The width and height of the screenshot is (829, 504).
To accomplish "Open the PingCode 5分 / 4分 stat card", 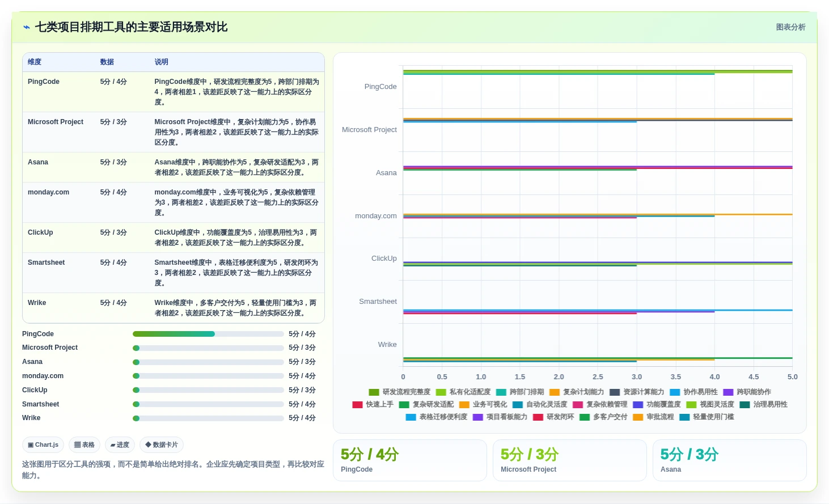I will 410,460.
